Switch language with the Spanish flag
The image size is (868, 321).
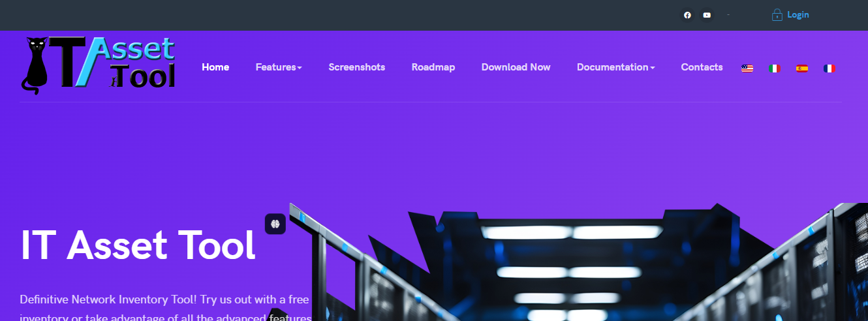pyautogui.click(x=802, y=69)
